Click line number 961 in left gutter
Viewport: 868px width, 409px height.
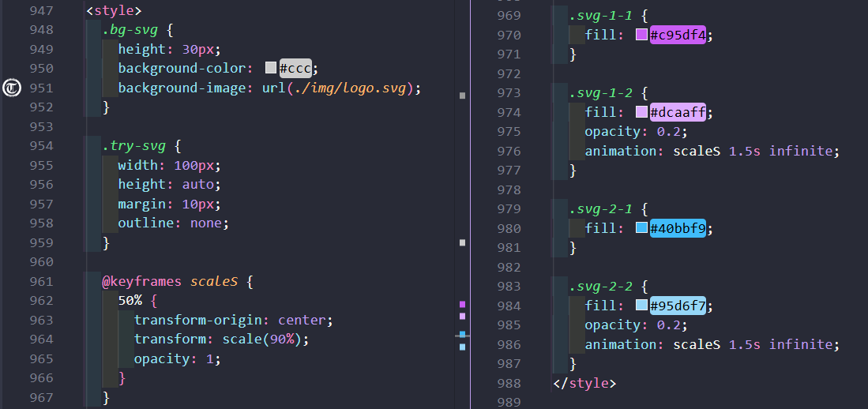click(x=40, y=282)
